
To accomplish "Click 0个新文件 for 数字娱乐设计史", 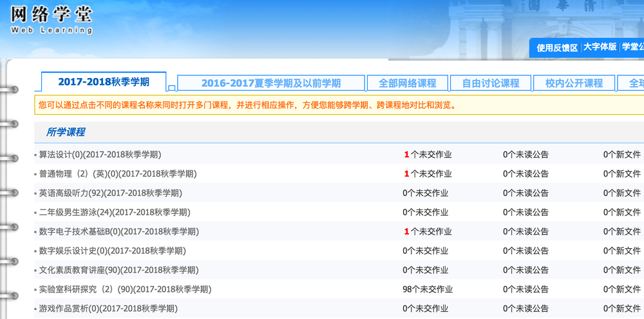I will pos(622,251).
